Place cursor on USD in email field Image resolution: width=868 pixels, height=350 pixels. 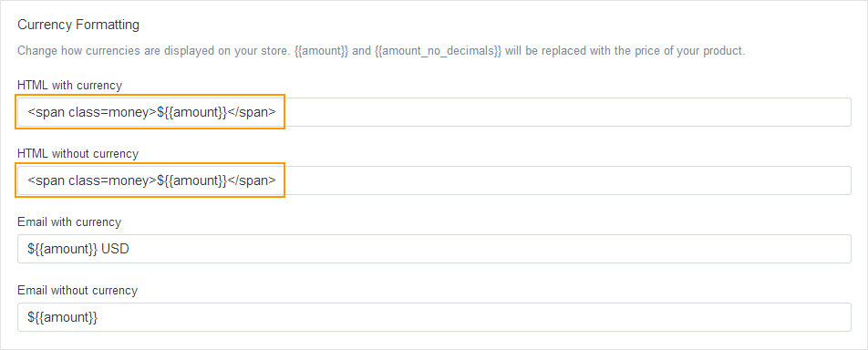[x=115, y=249]
